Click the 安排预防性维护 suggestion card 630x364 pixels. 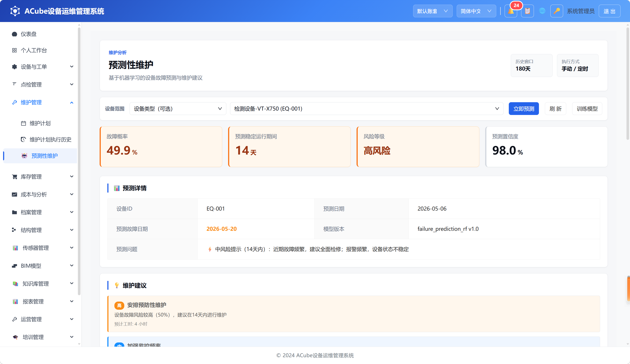click(x=353, y=314)
